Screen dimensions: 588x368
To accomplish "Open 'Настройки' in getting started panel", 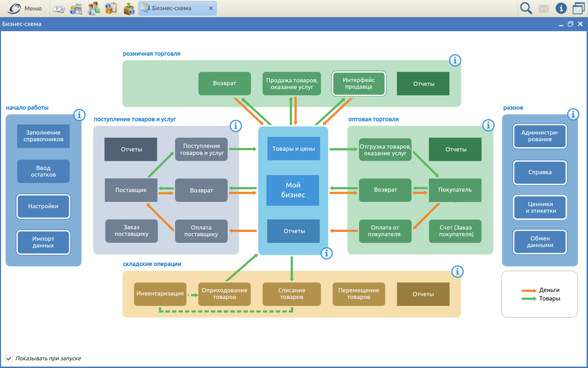I will 43,206.
